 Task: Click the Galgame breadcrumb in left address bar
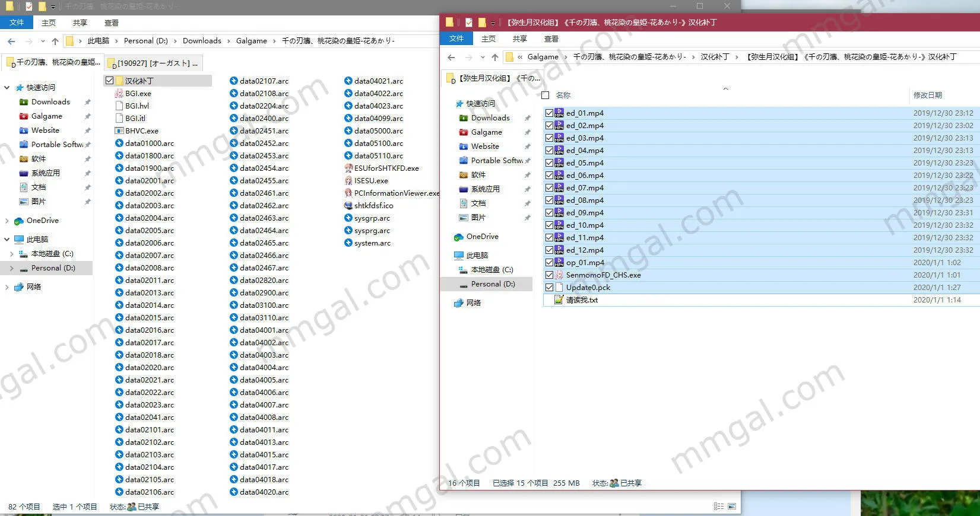click(251, 41)
